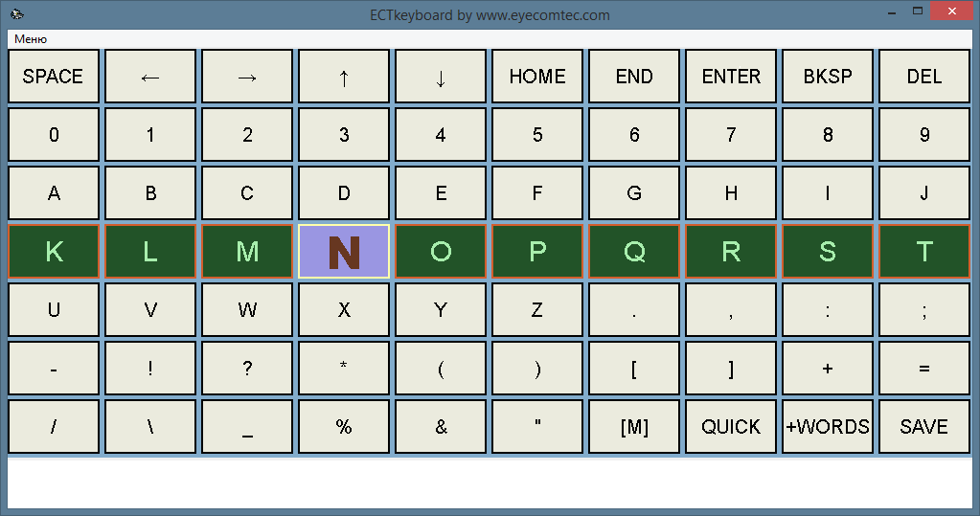Click the underscore key
Screen dimensions: 980x516
pos(247,427)
